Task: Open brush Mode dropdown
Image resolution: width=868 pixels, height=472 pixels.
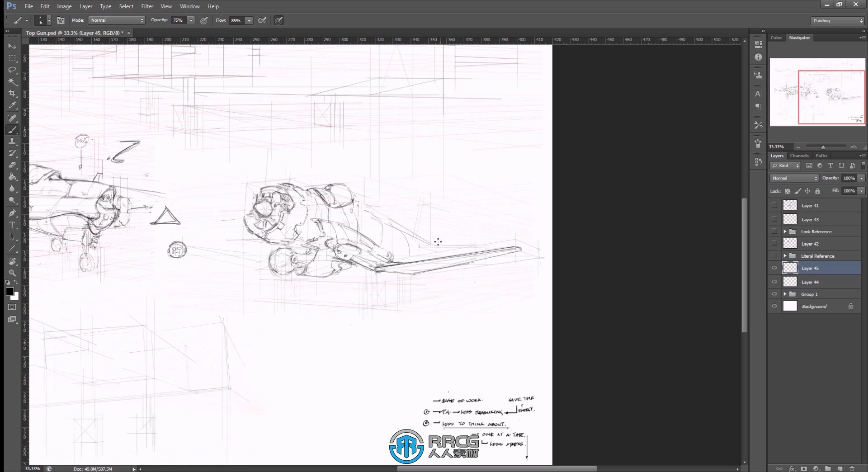Action: (x=117, y=20)
